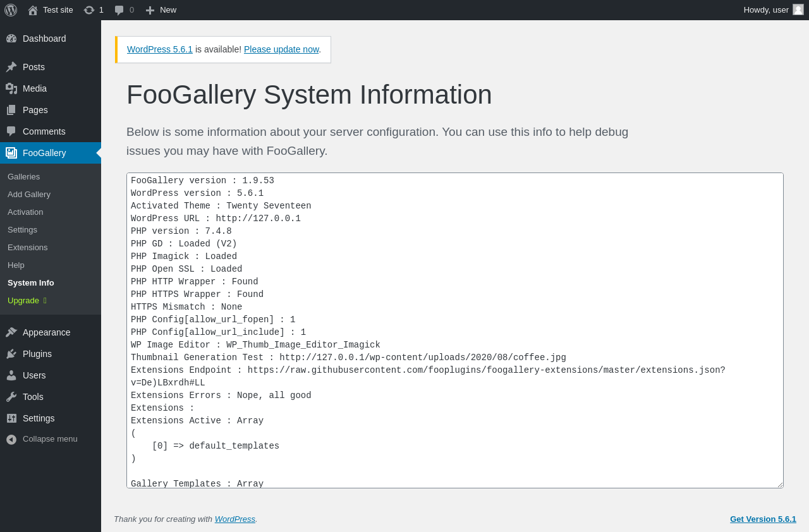The width and height of the screenshot is (809, 532).
Task: Click the green Upgrade submenu link
Action: click(51, 300)
